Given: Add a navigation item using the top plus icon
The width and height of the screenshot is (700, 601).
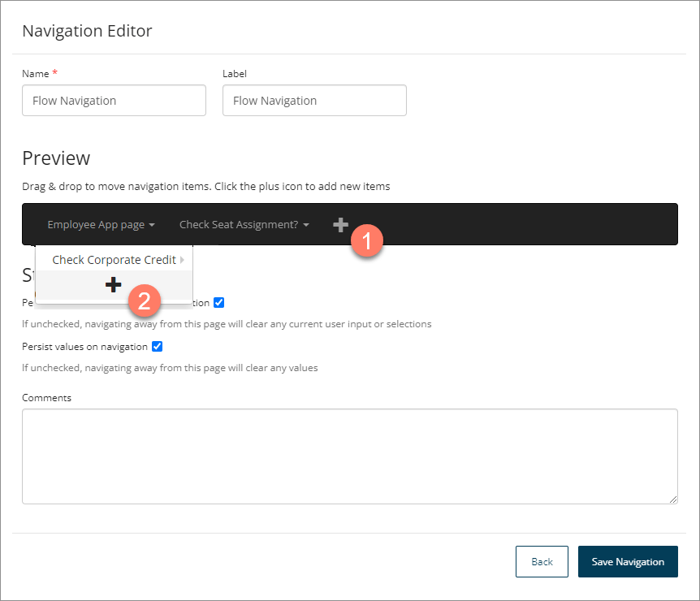Looking at the screenshot, I should (340, 224).
